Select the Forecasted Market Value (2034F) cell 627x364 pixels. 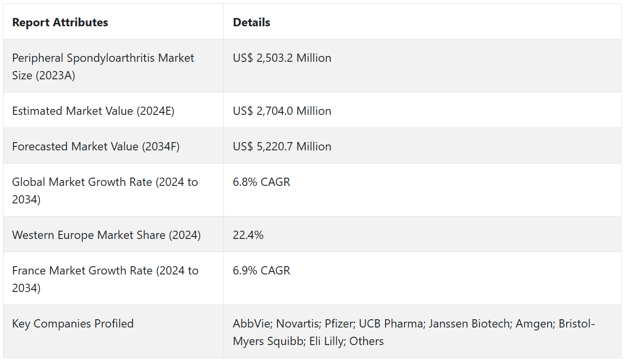click(x=96, y=146)
